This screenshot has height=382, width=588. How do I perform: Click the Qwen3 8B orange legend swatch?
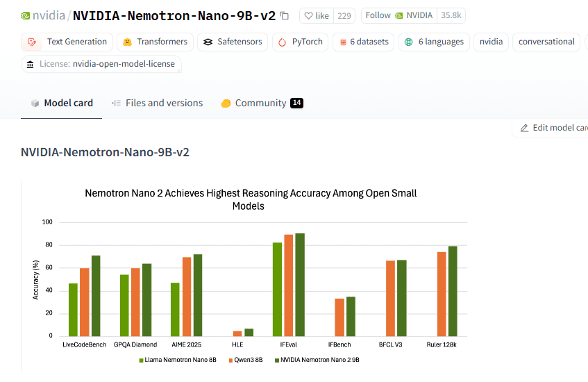pyautogui.click(x=230, y=360)
